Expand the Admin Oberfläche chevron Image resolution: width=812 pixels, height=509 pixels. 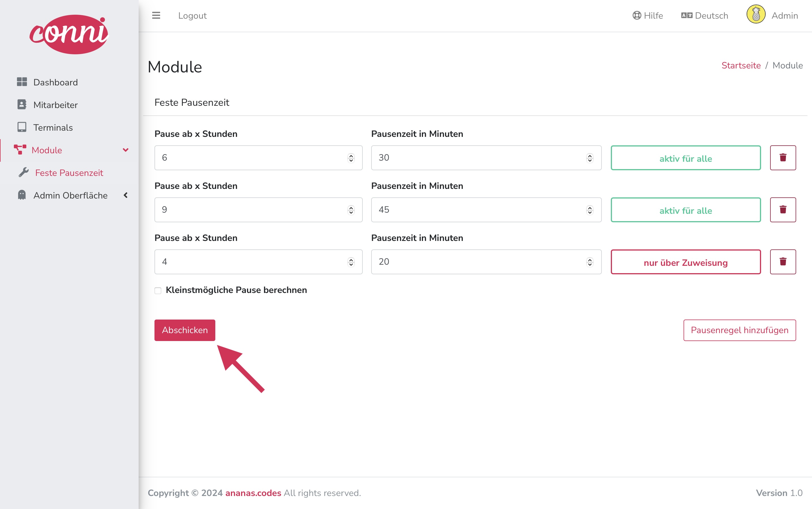126,195
